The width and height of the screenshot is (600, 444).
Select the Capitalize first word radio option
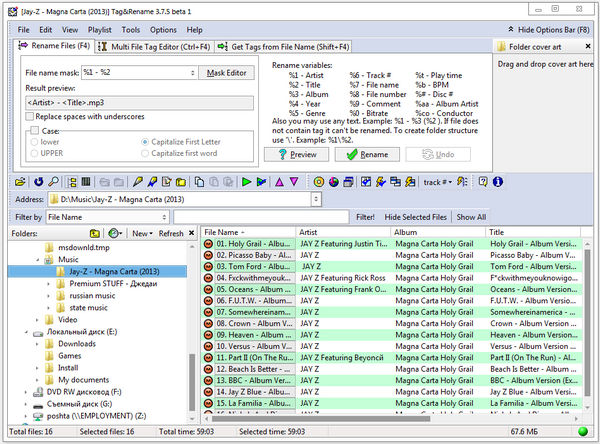(146, 153)
